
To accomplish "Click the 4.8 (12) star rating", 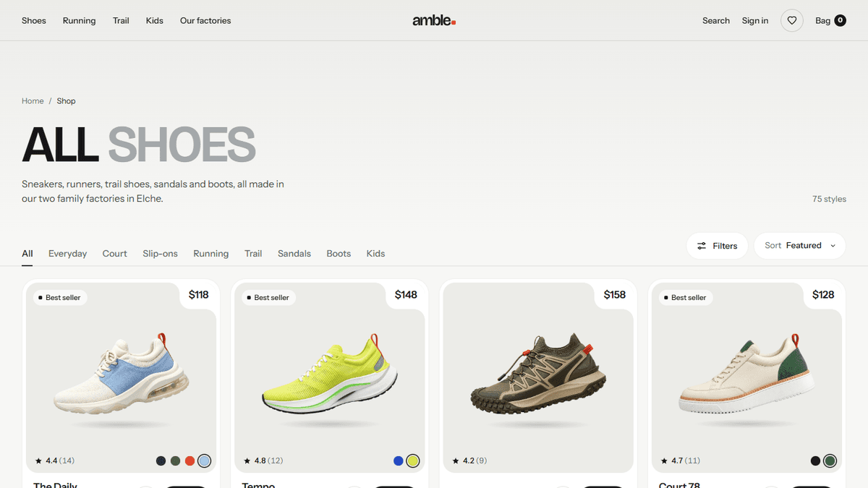I will 263,461.
